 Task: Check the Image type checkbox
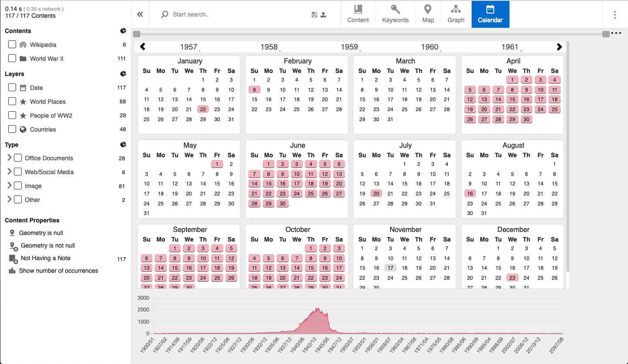[18, 185]
